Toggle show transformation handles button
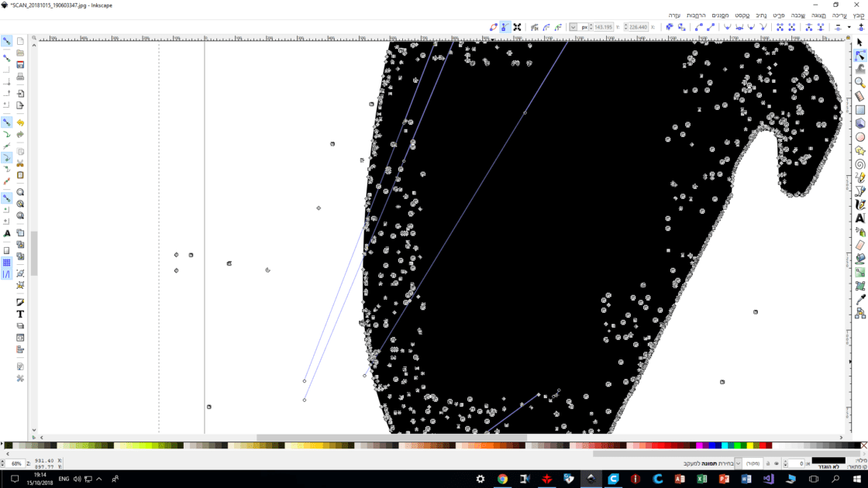 (x=517, y=27)
